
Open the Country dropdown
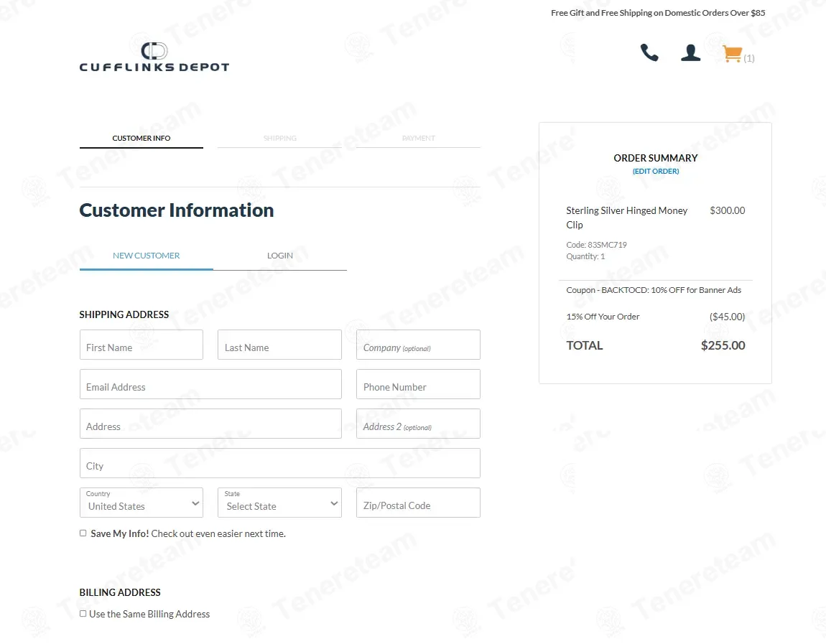(x=141, y=503)
